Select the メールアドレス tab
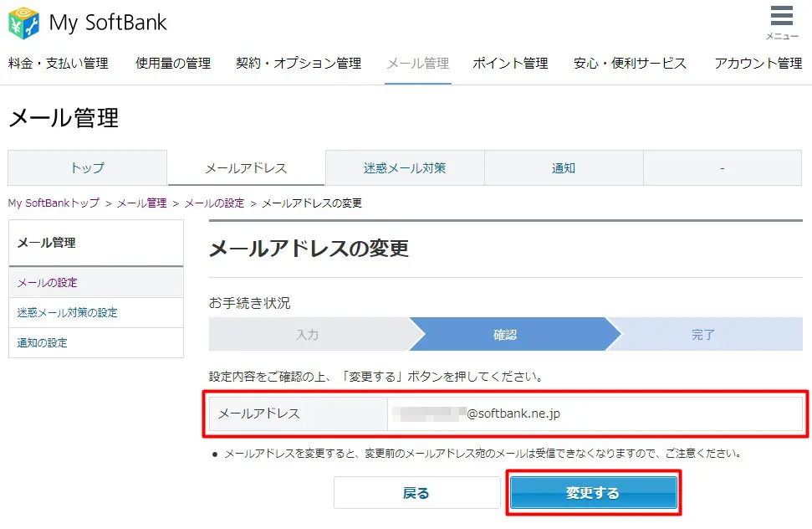This screenshot has width=812, height=529. pos(246,168)
